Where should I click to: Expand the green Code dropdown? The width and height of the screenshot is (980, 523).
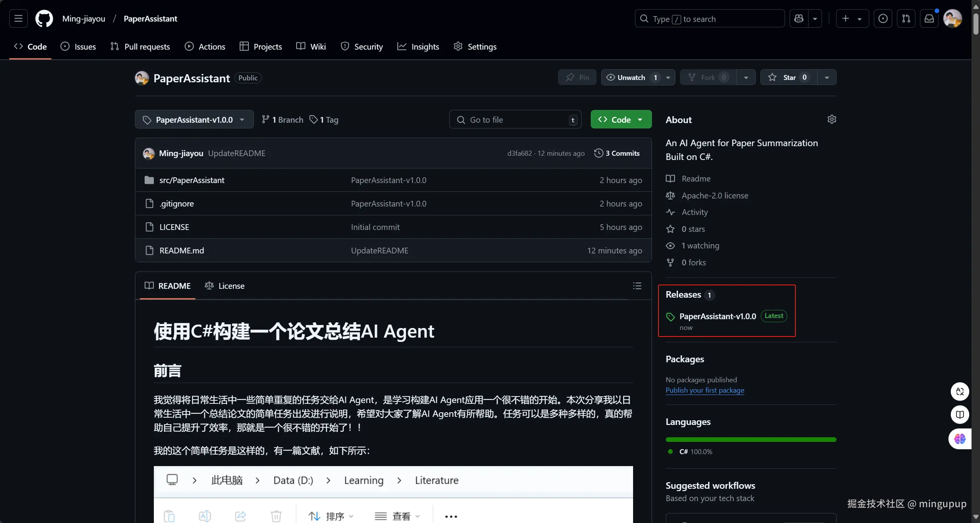(x=621, y=120)
